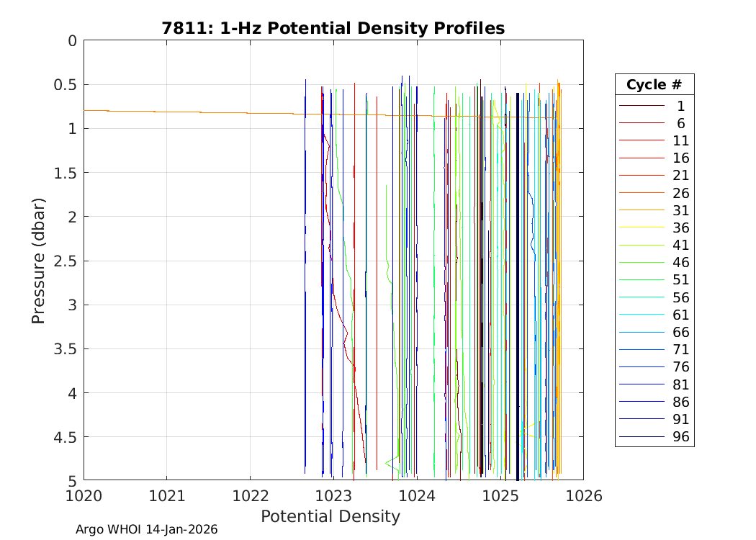Click the "Cycle #" legend header
Viewport: 756px width, 540px height.
[654, 84]
